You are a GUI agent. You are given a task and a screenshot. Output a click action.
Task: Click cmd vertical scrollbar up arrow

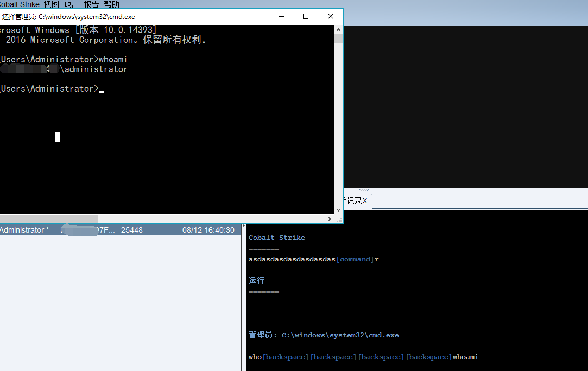pyautogui.click(x=338, y=30)
